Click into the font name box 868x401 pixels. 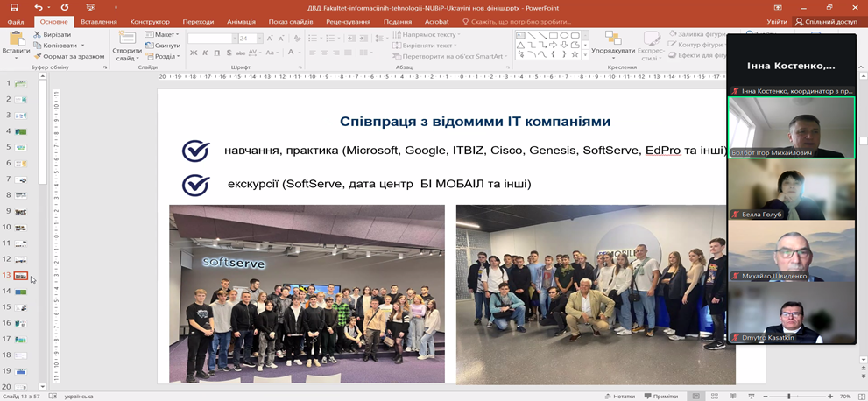209,39
